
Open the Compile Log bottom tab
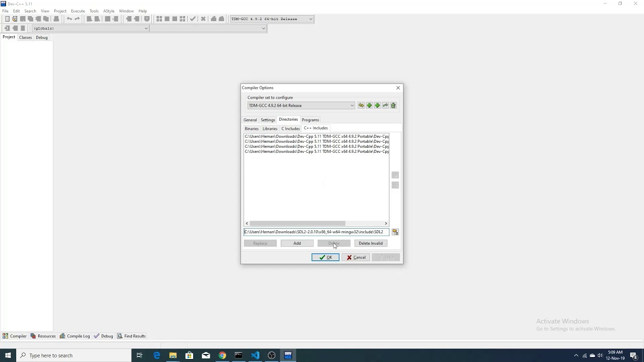(74, 336)
